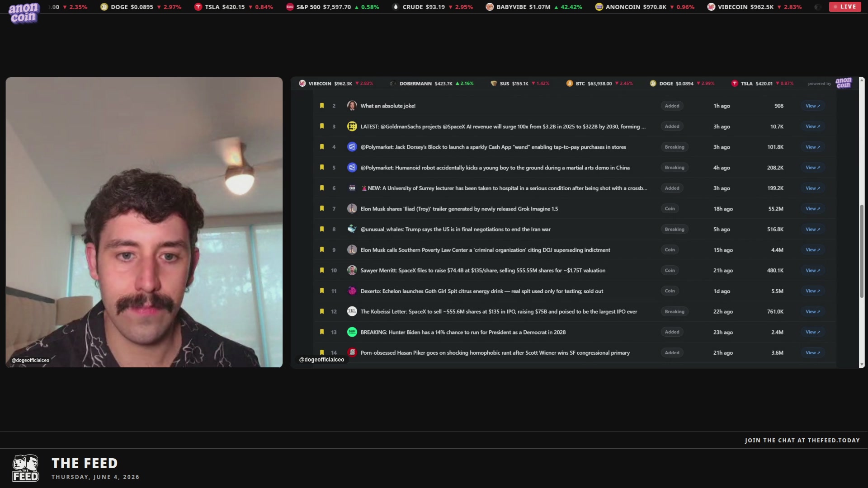Click Polymarket icon on Humanoid robot row

[x=352, y=168]
